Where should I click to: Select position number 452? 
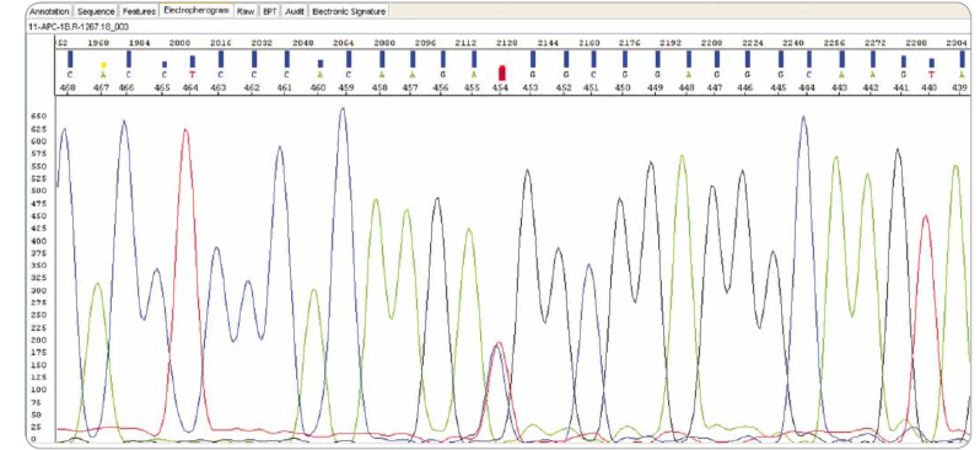click(564, 88)
